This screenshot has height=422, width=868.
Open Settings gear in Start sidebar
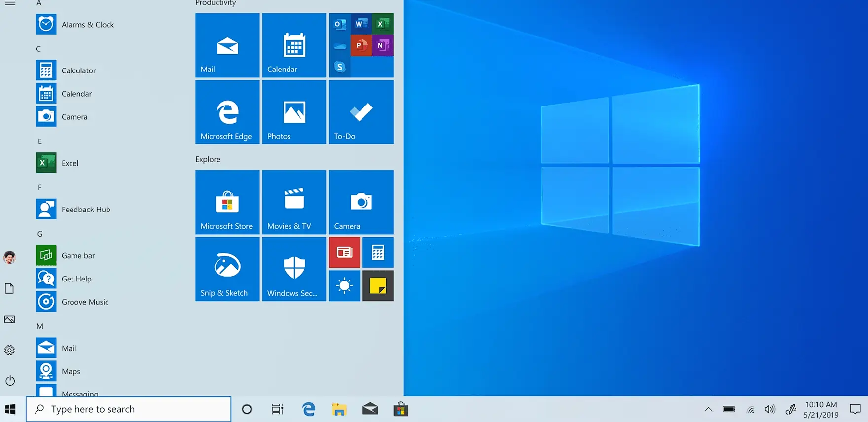[x=10, y=350]
